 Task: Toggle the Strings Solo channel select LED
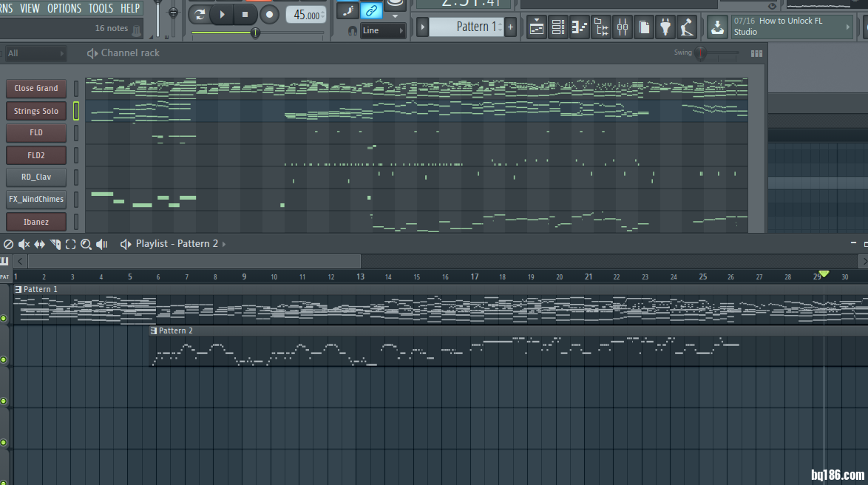(76, 111)
